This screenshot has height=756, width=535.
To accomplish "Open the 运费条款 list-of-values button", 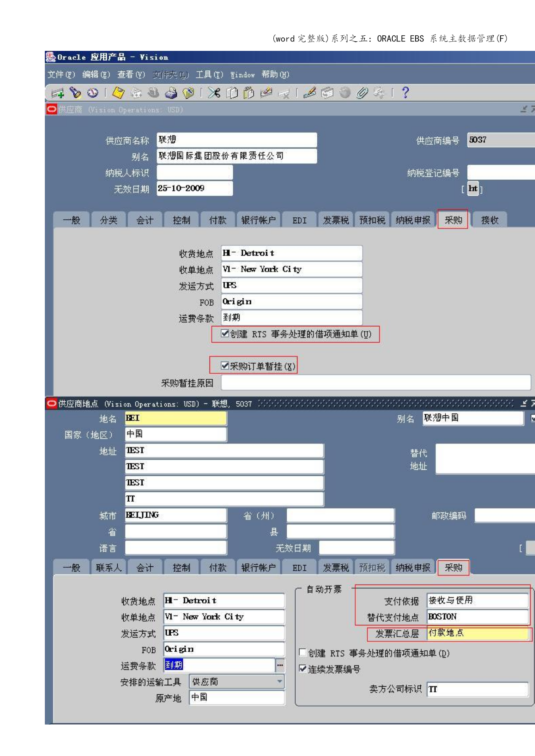I will point(280,665).
